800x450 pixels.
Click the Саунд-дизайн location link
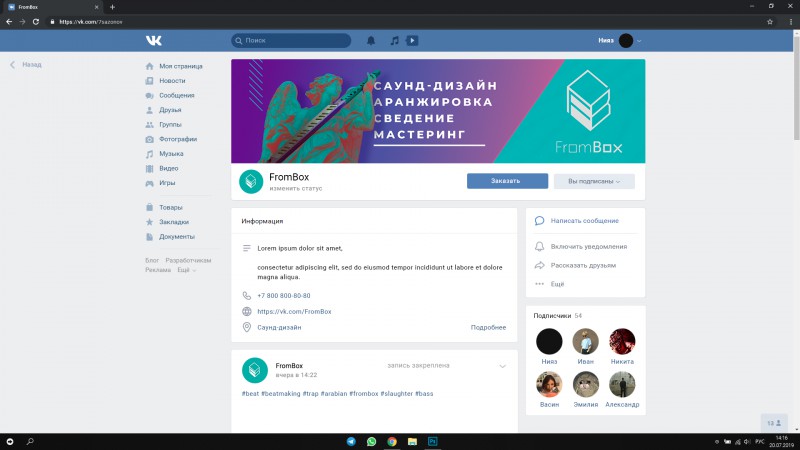click(x=279, y=328)
